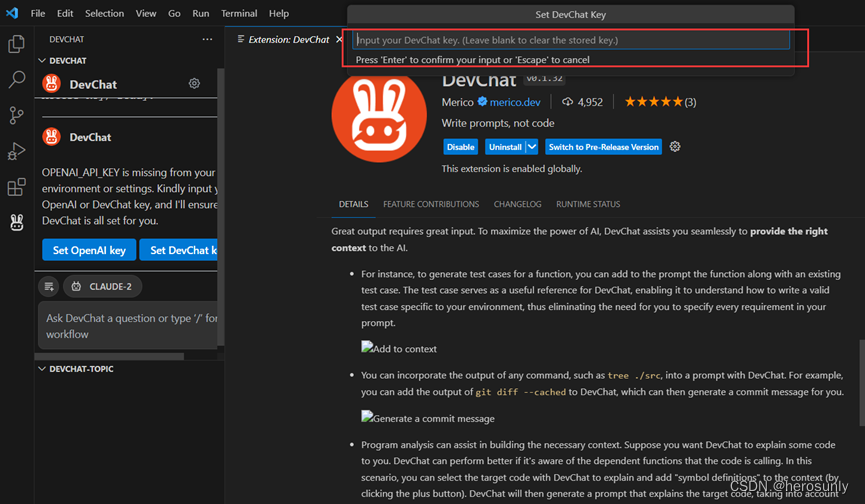Click the 'Write prompts, not code' description
Image resolution: width=865 pixels, height=504 pixels.
[x=498, y=123]
